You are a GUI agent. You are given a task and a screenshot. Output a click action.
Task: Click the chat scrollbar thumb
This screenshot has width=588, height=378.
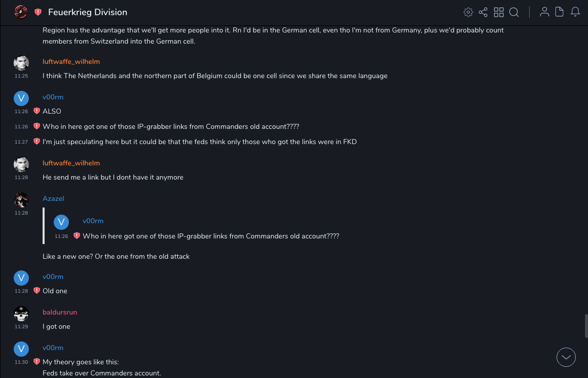[585, 325]
